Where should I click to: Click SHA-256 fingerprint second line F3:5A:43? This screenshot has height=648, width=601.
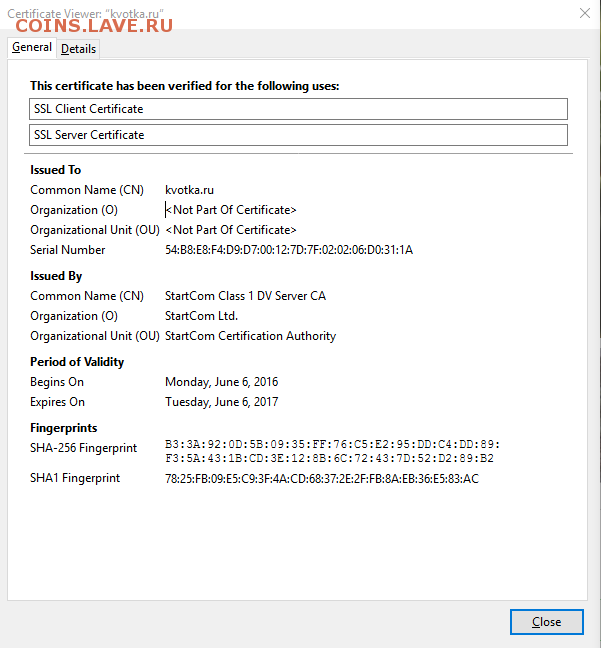pos(329,458)
